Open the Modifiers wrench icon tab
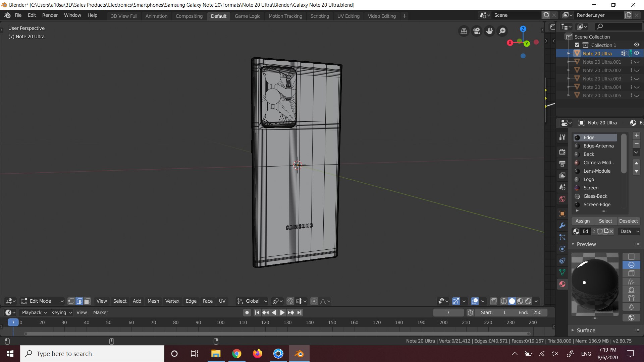 pos(562,225)
